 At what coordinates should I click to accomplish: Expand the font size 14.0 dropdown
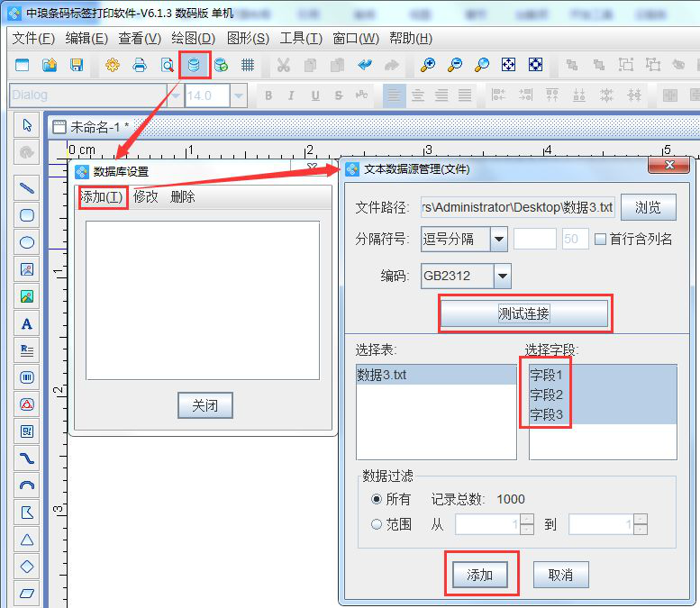239,95
